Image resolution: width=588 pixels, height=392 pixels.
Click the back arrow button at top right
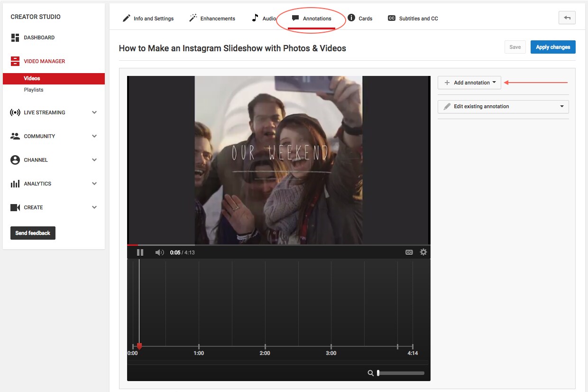[567, 18]
